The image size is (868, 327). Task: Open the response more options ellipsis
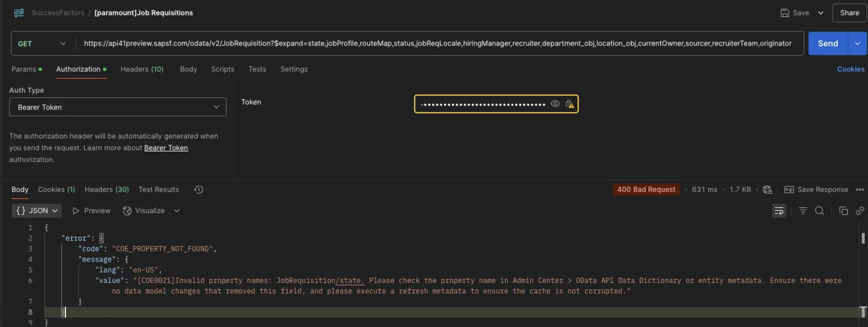859,190
